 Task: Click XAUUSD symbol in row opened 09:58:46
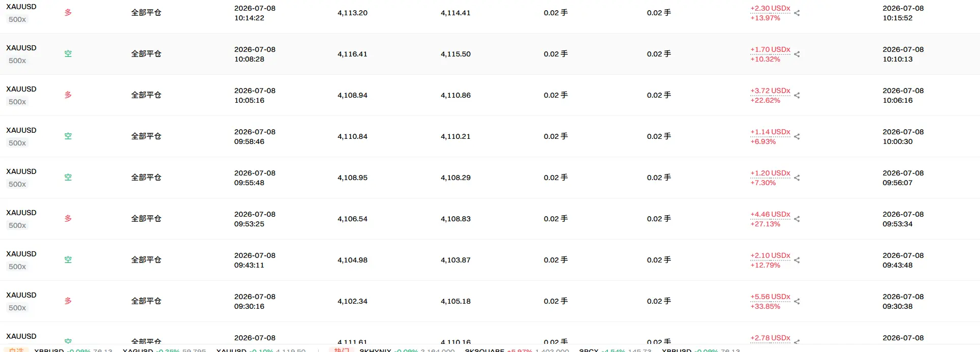point(21,130)
